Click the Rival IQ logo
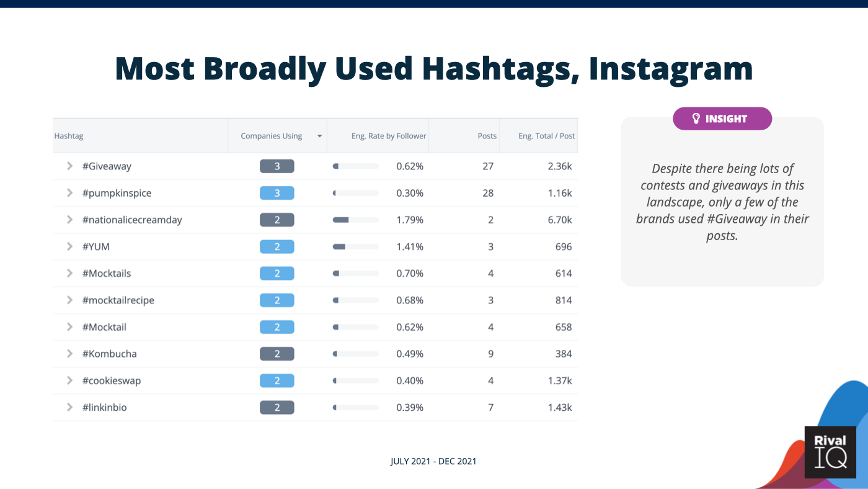This screenshot has width=868, height=489. pyautogui.click(x=830, y=452)
